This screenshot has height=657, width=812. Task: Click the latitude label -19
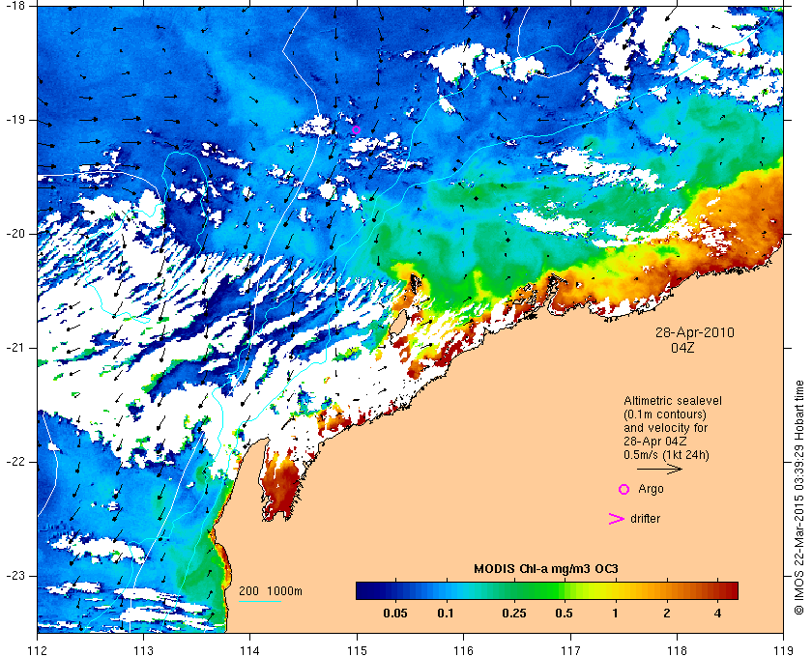coord(14,120)
